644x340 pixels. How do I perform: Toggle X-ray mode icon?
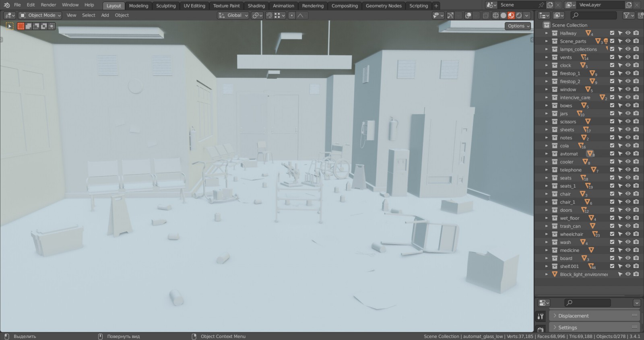(486, 15)
